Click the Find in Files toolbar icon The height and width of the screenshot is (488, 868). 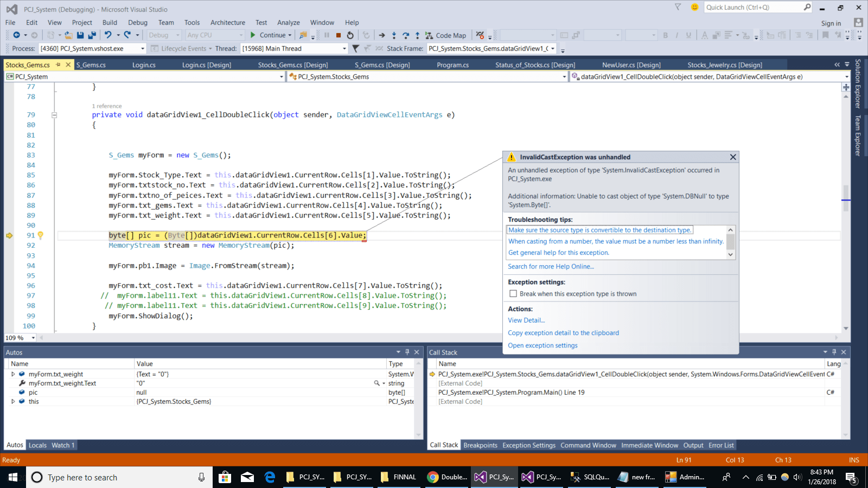(303, 35)
